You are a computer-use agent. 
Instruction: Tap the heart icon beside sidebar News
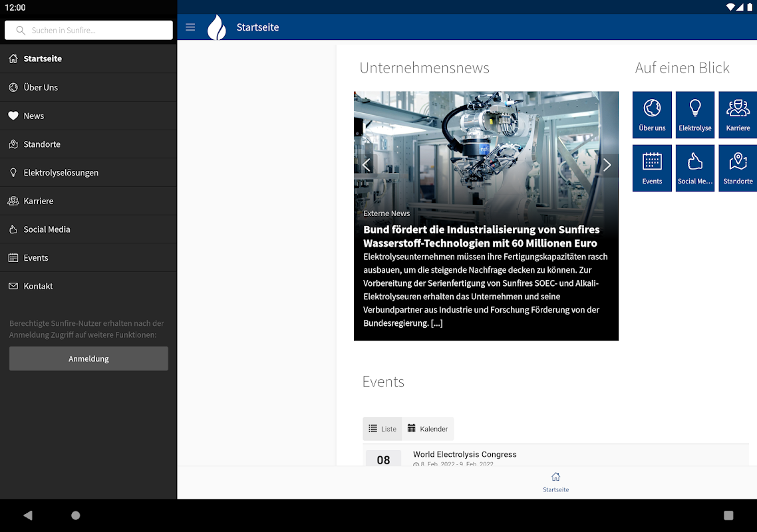pyautogui.click(x=13, y=116)
